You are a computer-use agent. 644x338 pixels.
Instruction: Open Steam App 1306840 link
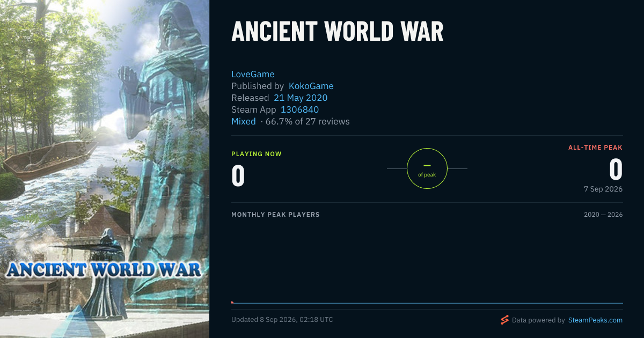coord(299,109)
